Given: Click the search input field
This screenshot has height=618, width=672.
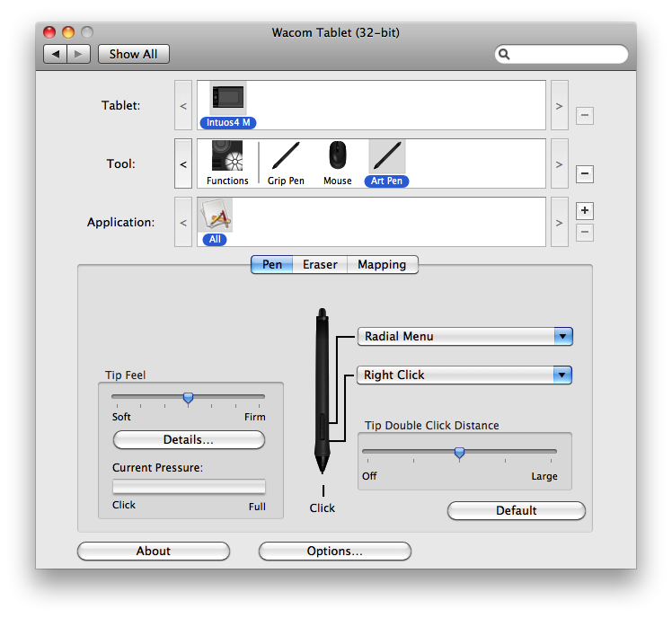Looking at the screenshot, I should pyautogui.click(x=561, y=54).
